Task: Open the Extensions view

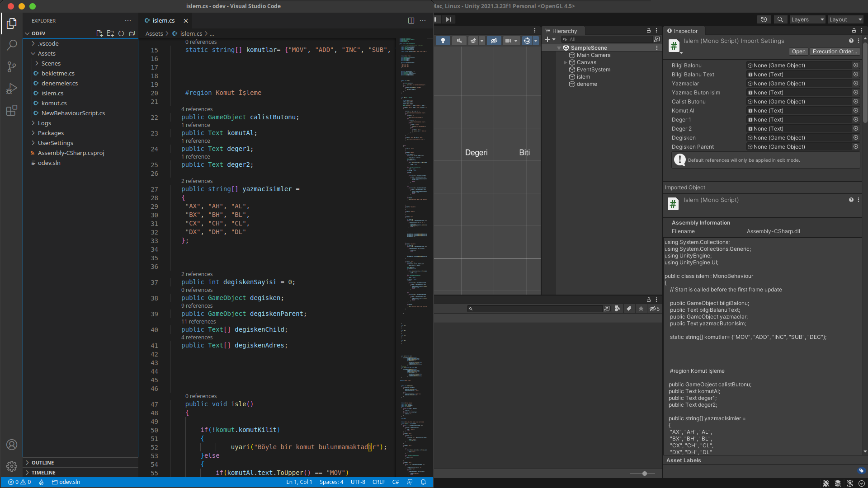Action: (x=12, y=110)
